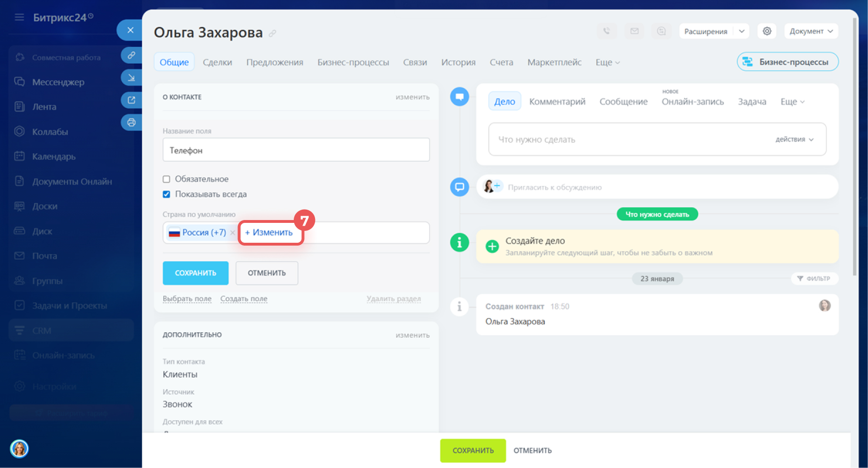Click the blue СОХРАНИТЬ button in field editor
868x468 pixels.
coord(195,273)
